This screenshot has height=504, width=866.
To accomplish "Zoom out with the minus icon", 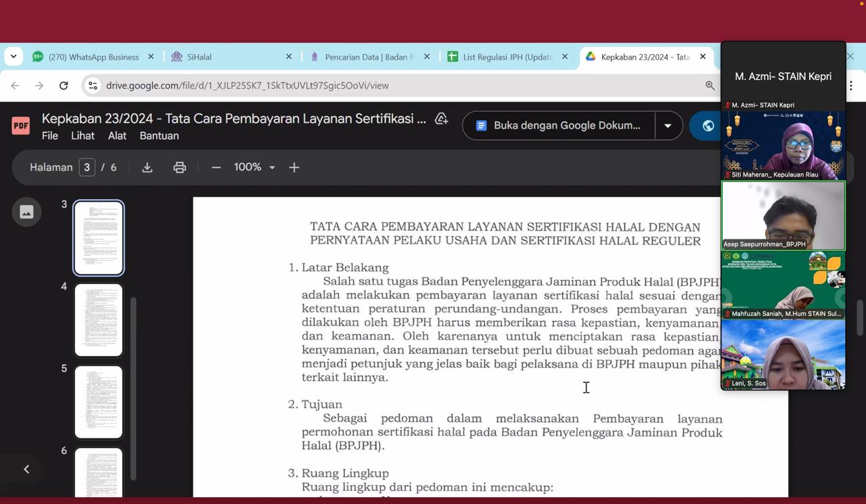I will pyautogui.click(x=216, y=167).
